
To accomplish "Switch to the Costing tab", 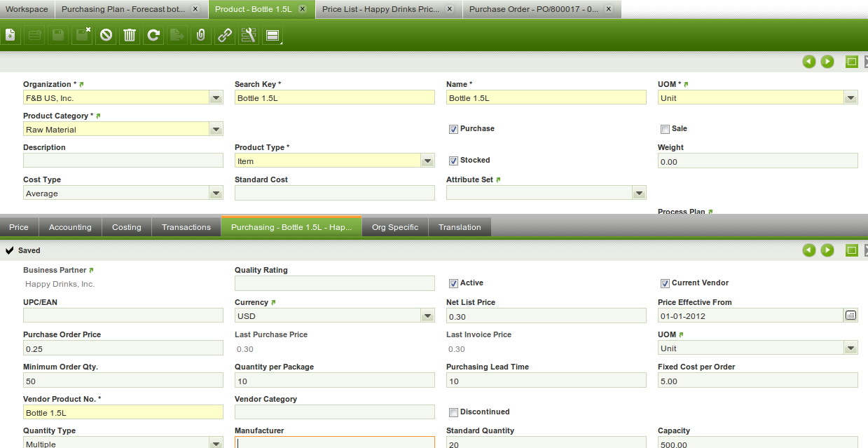I will tap(126, 227).
